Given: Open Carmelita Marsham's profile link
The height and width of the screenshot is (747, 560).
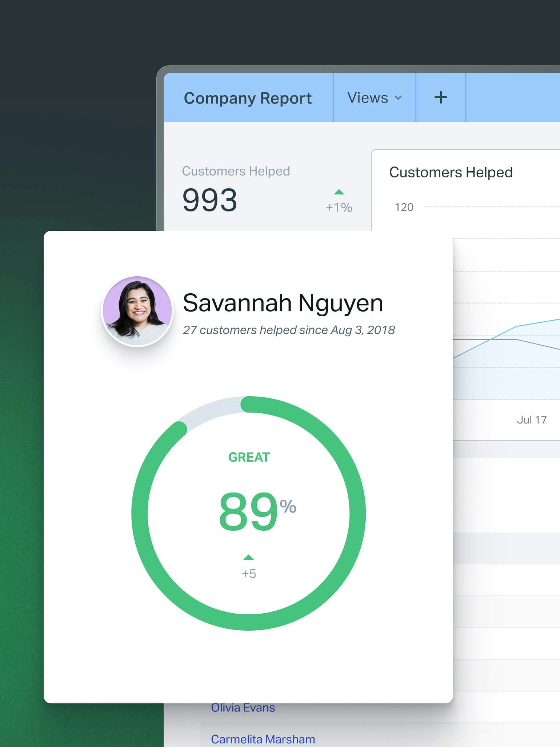Looking at the screenshot, I should click(x=263, y=739).
